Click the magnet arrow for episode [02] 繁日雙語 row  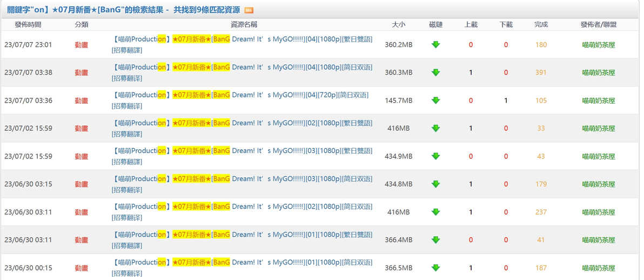coord(436,128)
